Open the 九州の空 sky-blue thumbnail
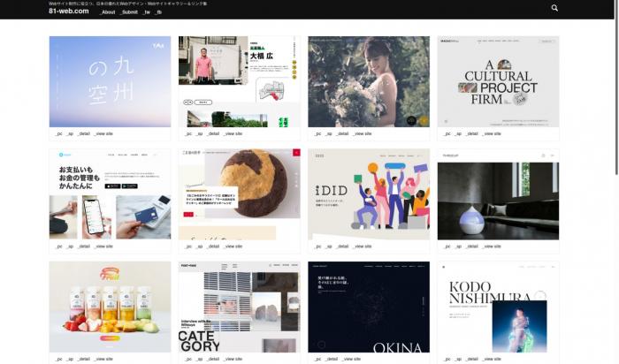The image size is (619, 364). [110, 81]
